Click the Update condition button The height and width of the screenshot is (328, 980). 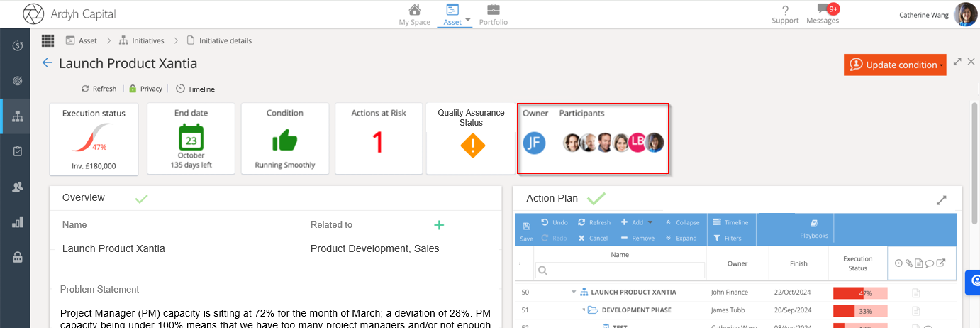click(x=895, y=65)
